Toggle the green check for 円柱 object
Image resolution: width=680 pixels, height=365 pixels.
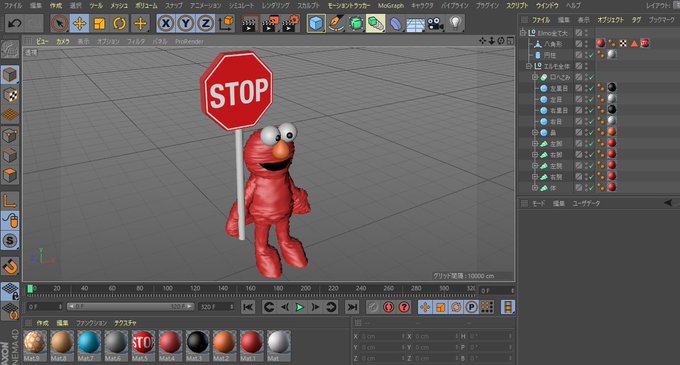(591, 55)
